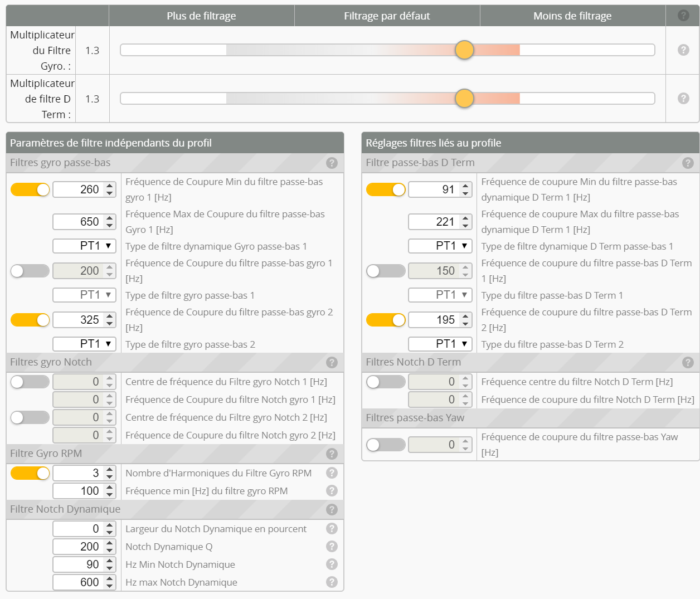The height and width of the screenshot is (599, 700).
Task: Open the D Term lowpass 2 filter type dropdown
Action: (440, 344)
